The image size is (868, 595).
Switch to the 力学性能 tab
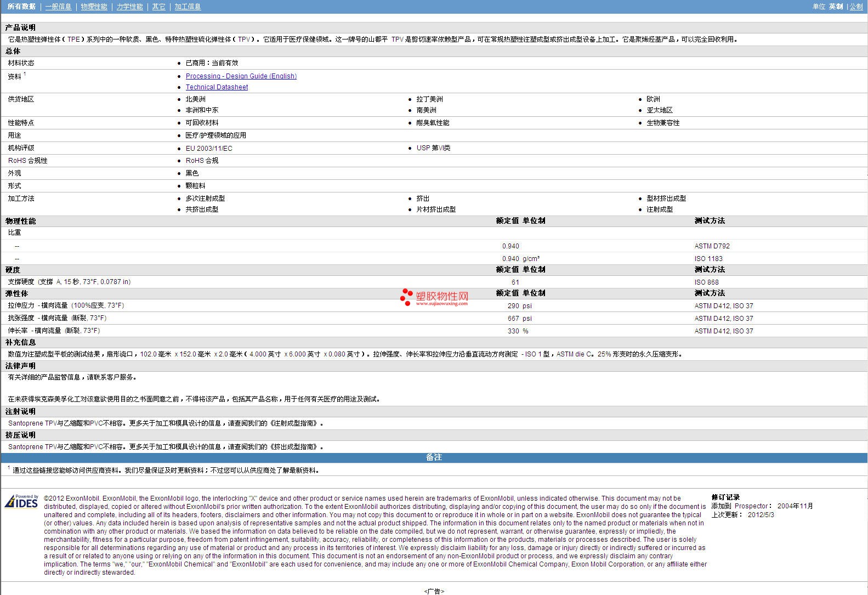pyautogui.click(x=130, y=7)
